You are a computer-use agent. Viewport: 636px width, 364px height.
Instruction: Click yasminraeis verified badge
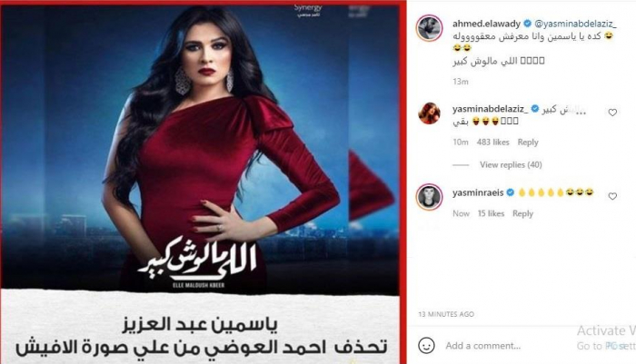(x=511, y=192)
